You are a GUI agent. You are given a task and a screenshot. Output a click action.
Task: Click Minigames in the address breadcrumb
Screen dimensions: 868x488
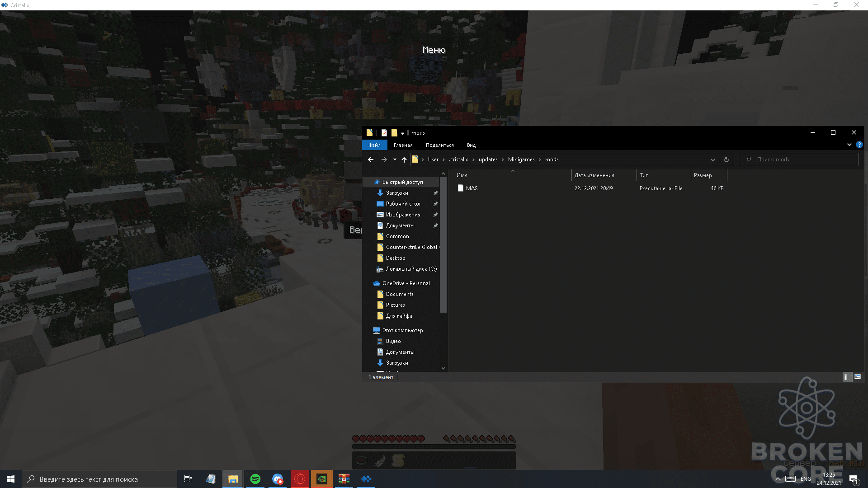[521, 160]
